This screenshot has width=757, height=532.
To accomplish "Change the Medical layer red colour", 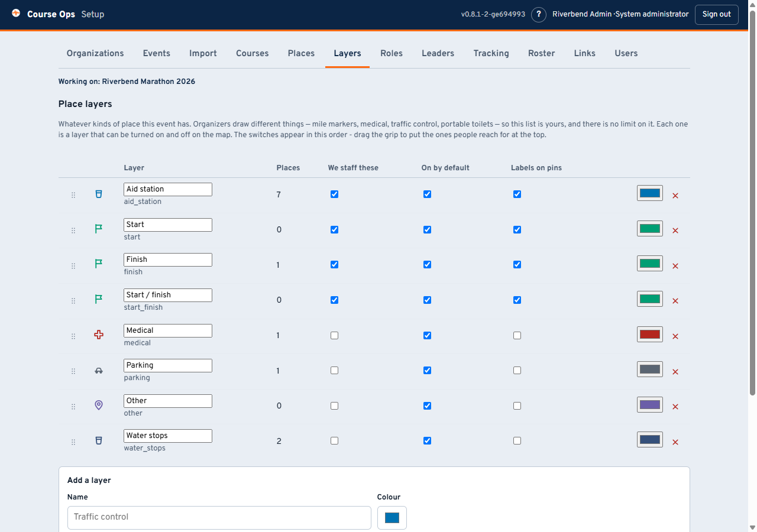I will (650, 335).
